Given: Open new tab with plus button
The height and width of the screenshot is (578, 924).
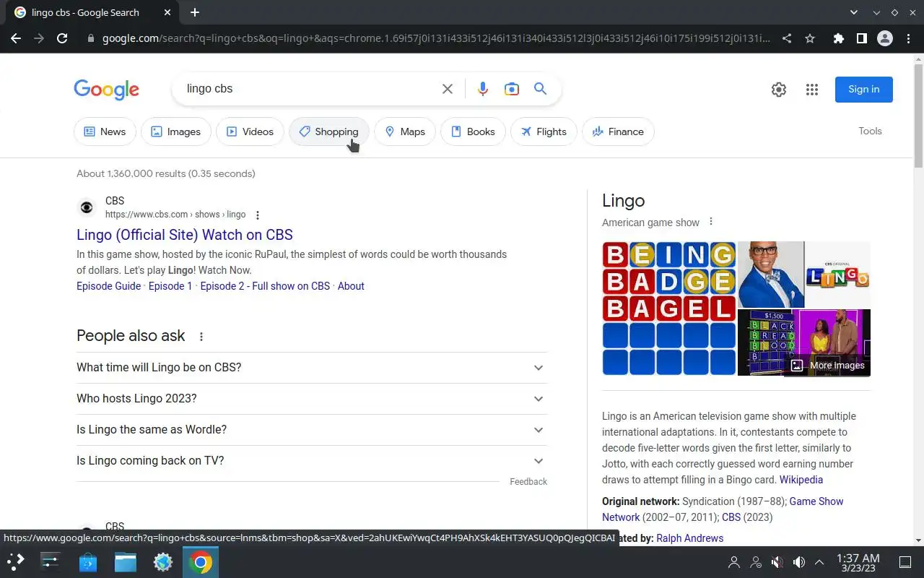Looking at the screenshot, I should [x=195, y=12].
